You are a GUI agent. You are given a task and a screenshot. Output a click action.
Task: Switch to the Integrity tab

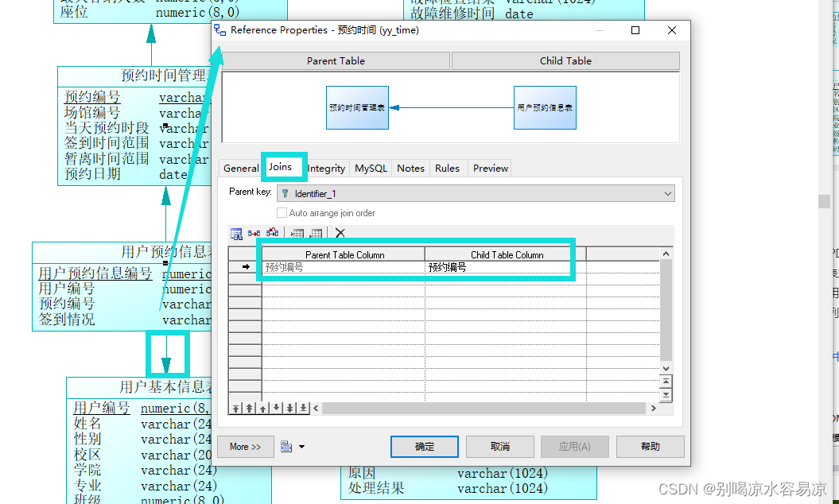pos(325,169)
